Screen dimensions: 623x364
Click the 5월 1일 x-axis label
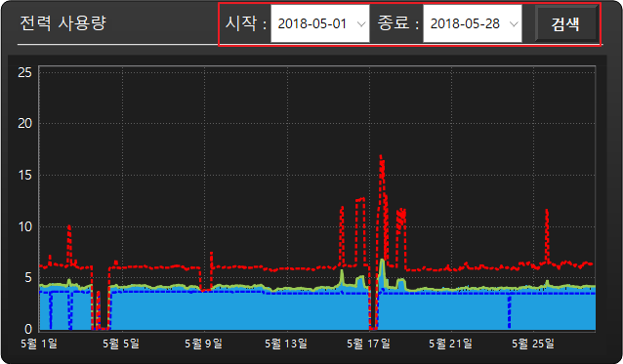[39, 344]
